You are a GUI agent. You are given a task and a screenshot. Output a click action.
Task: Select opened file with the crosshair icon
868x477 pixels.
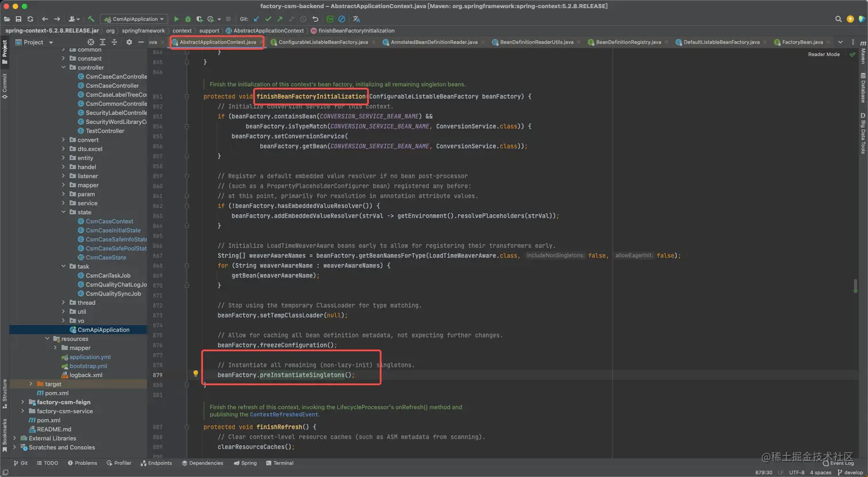coord(91,42)
